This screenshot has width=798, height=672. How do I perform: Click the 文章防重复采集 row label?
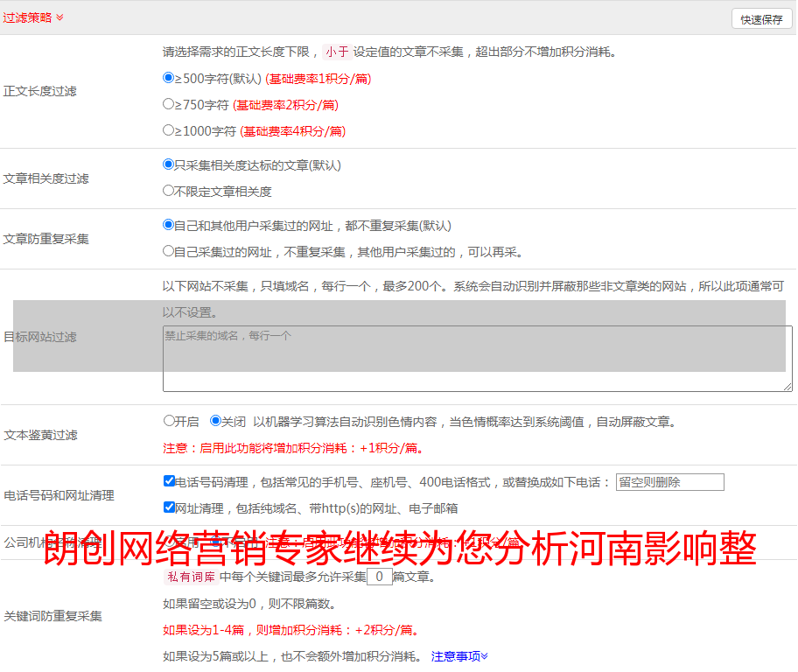(46, 239)
